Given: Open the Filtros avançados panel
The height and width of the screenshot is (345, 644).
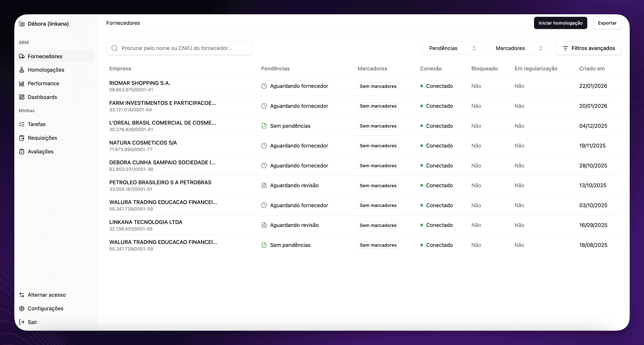Looking at the screenshot, I should coord(589,48).
